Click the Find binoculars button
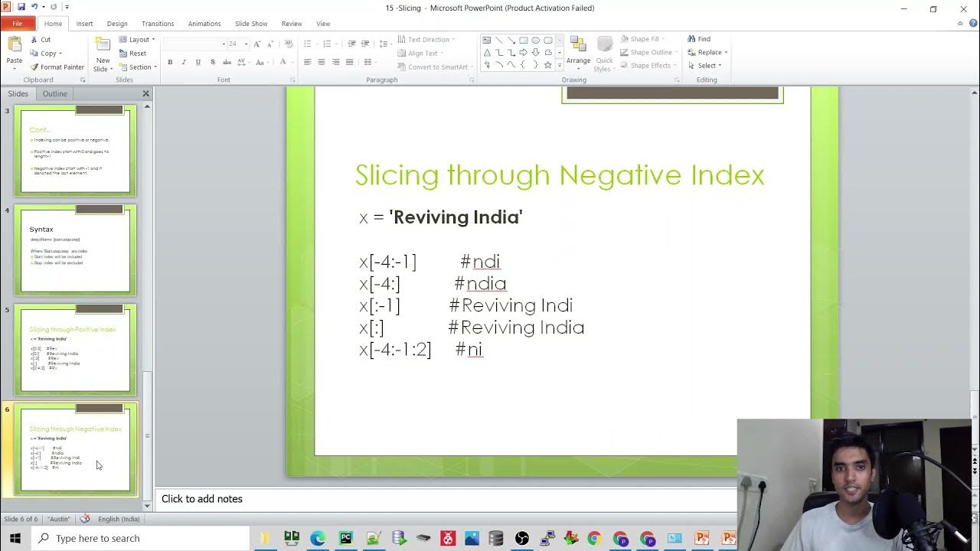 [x=699, y=39]
